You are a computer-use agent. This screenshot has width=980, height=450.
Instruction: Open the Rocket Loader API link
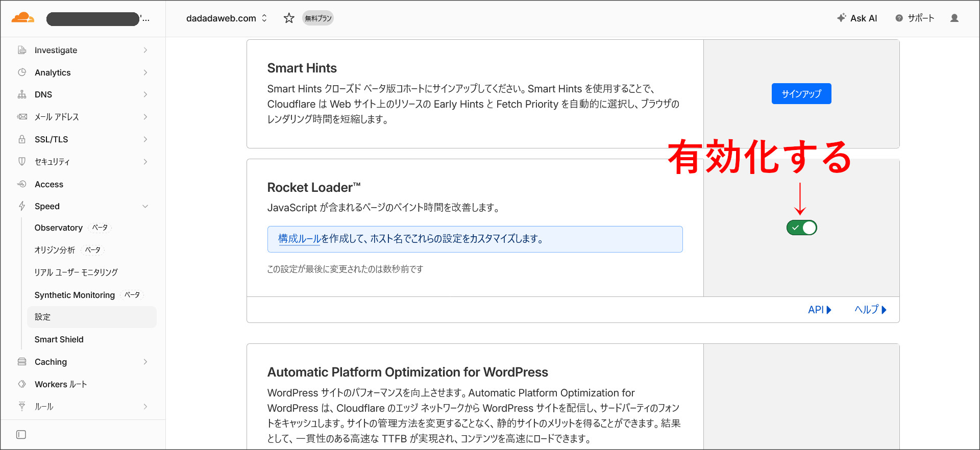(x=820, y=310)
